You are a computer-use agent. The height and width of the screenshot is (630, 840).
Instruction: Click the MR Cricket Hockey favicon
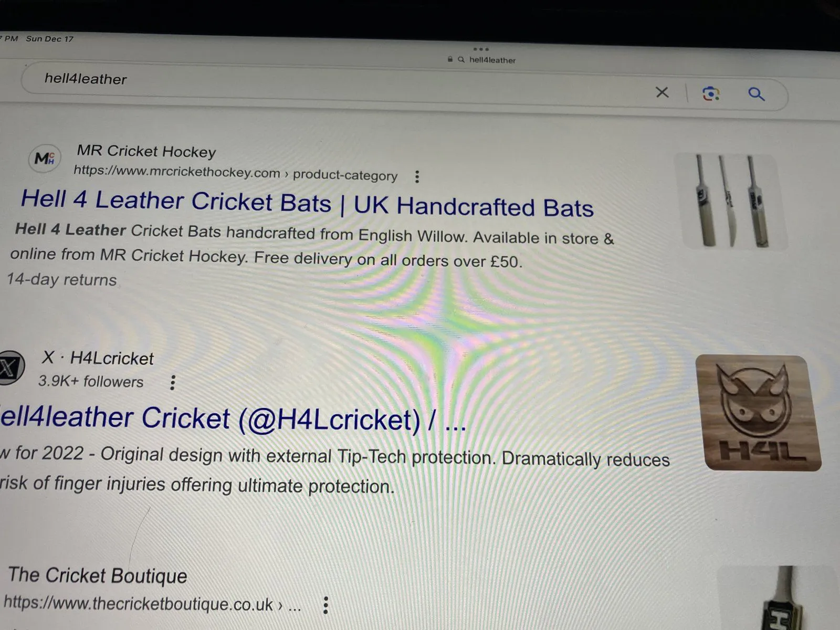click(x=44, y=157)
